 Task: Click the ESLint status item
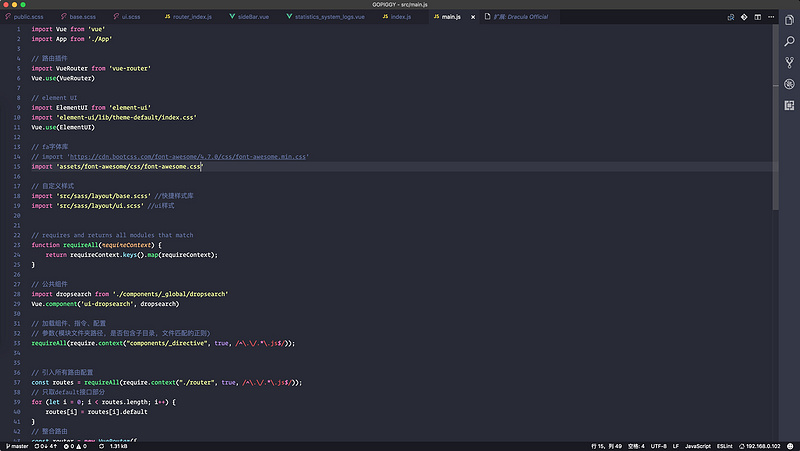tap(724, 446)
